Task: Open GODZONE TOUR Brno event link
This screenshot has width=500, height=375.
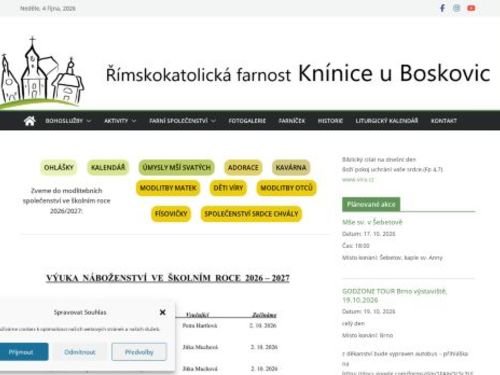Action: (x=394, y=295)
